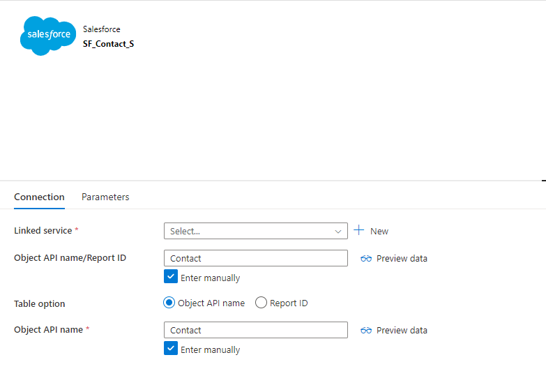Select the Report ID radio option
Image resolution: width=546 pixels, height=392 pixels.
(x=261, y=303)
